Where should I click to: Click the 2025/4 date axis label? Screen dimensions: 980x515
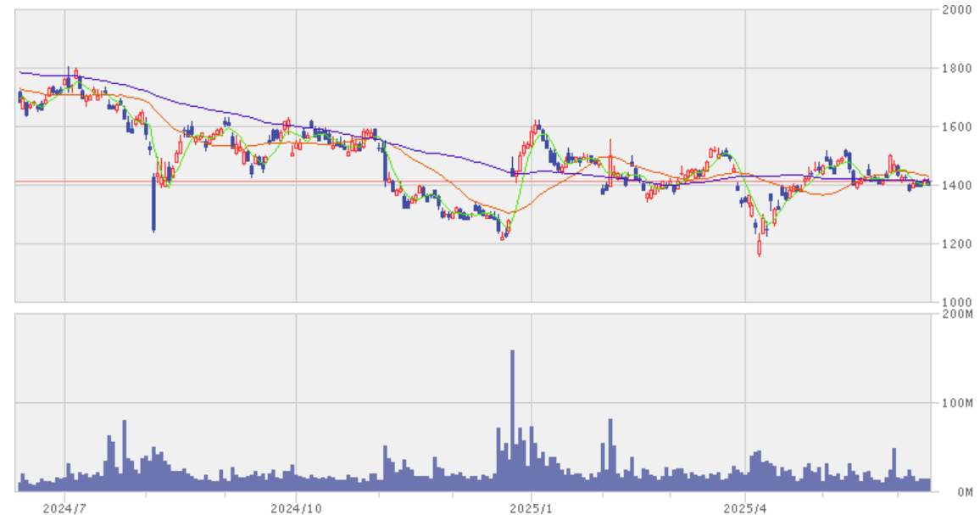pos(745,508)
